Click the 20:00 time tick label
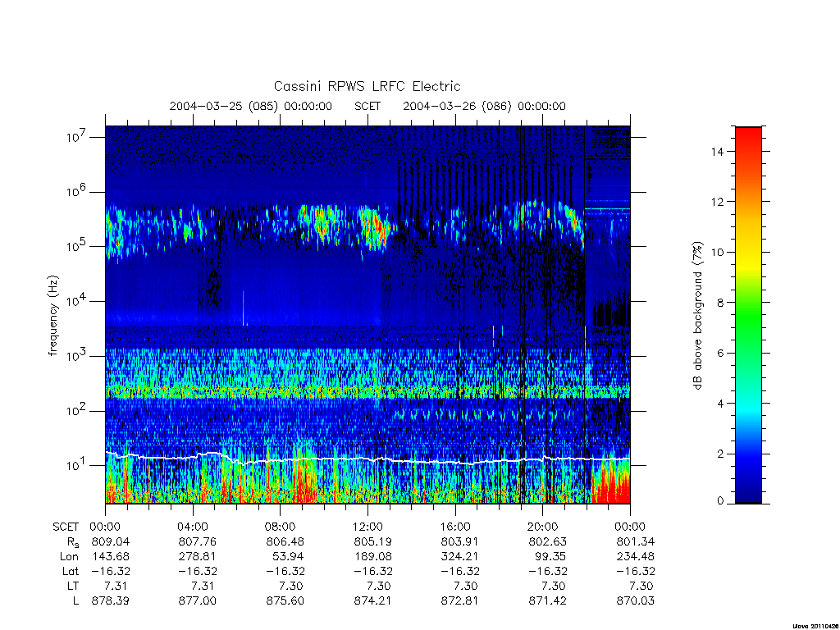Screen dimensions: 840x630 [x=543, y=527]
